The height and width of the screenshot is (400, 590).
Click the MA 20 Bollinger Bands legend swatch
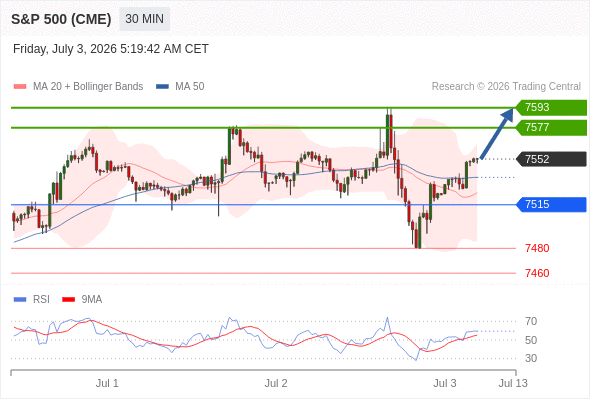(x=20, y=87)
